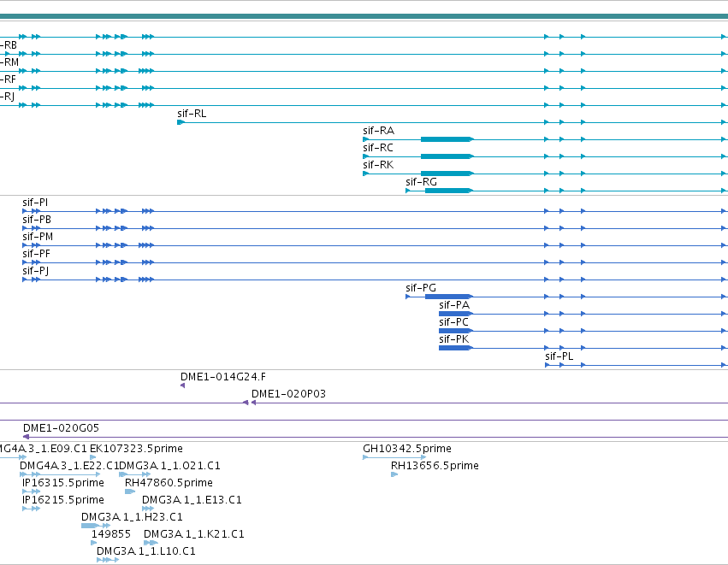This screenshot has height=565, width=728.
Task: Click the sif-PM protein label
Action: (x=38, y=237)
